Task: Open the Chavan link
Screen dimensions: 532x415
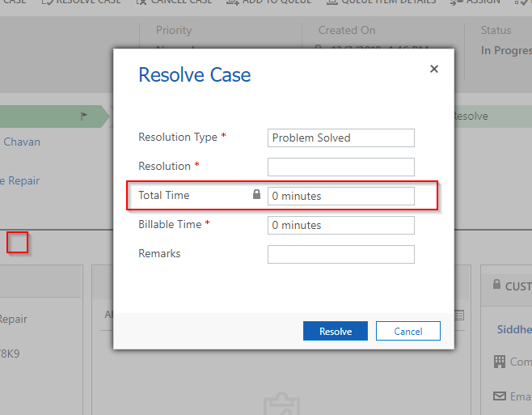Action: (22, 142)
